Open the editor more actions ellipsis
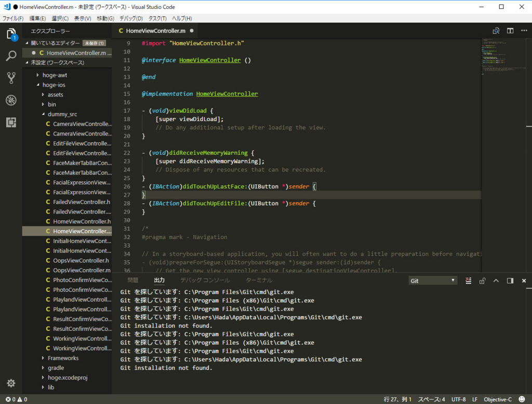This screenshot has height=404, width=532. click(524, 31)
